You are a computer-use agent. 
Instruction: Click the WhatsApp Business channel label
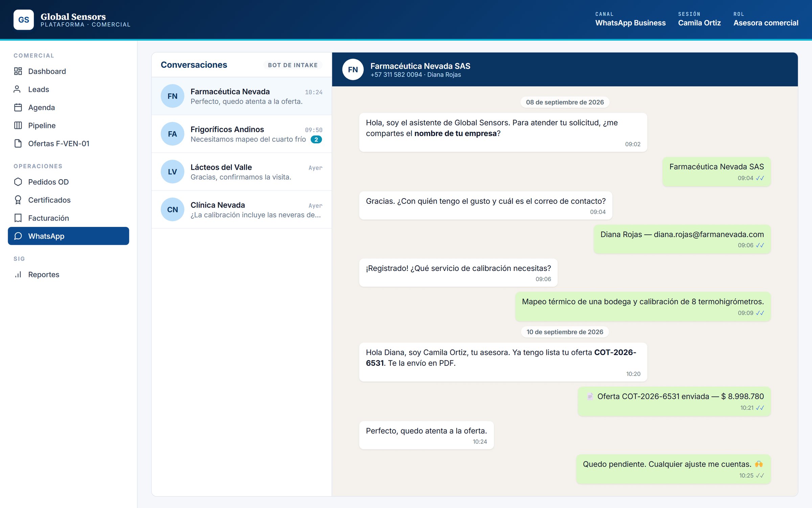click(x=630, y=23)
